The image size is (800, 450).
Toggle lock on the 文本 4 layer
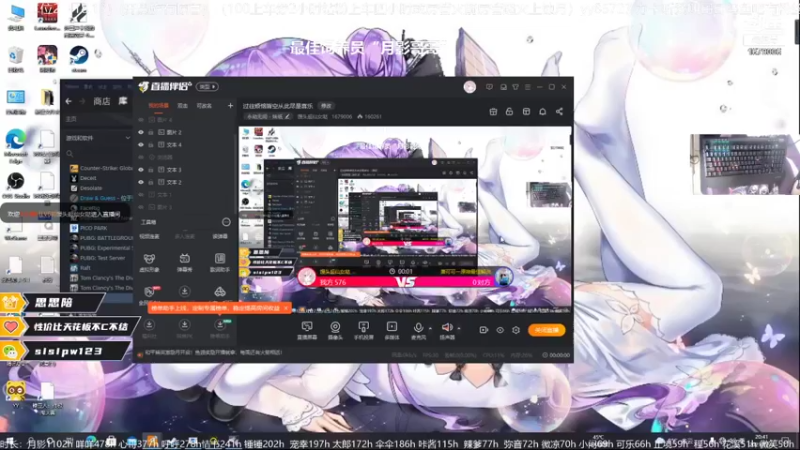(x=151, y=145)
